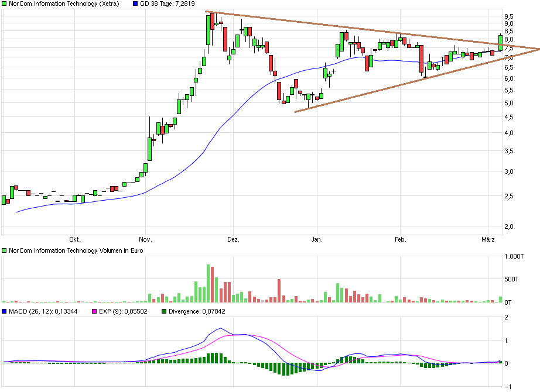Click the 'März' month label on the time axis
540x392 pixels.
(x=488, y=239)
